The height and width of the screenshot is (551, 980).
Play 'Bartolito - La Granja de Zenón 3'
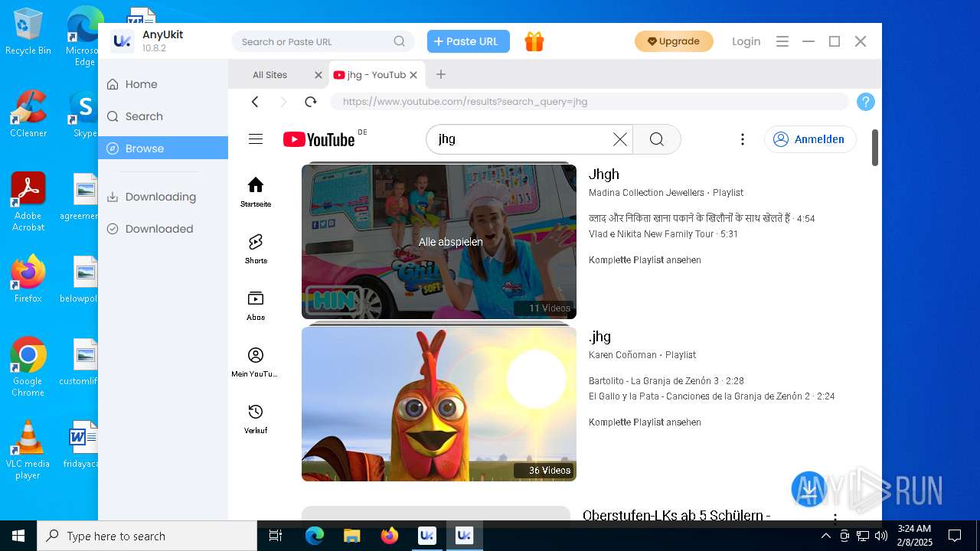point(666,381)
